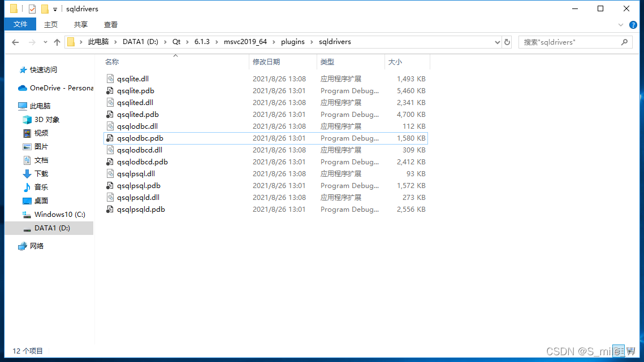Open 音乐 folder in sidebar

click(x=41, y=187)
